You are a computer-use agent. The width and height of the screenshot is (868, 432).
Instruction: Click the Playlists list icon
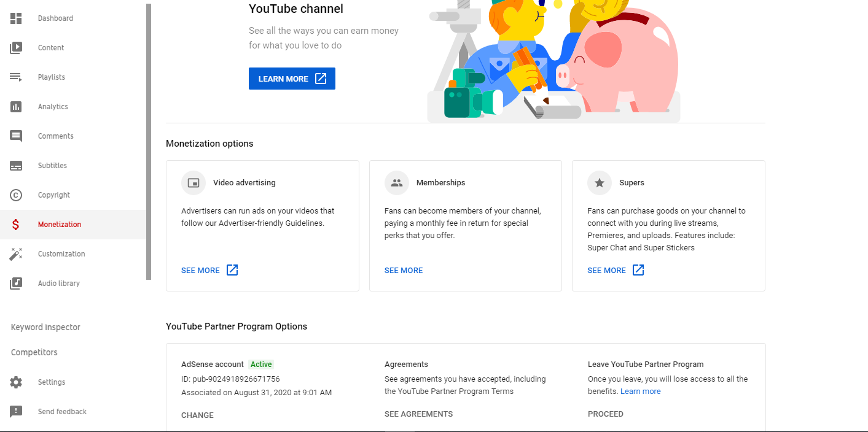tap(16, 77)
